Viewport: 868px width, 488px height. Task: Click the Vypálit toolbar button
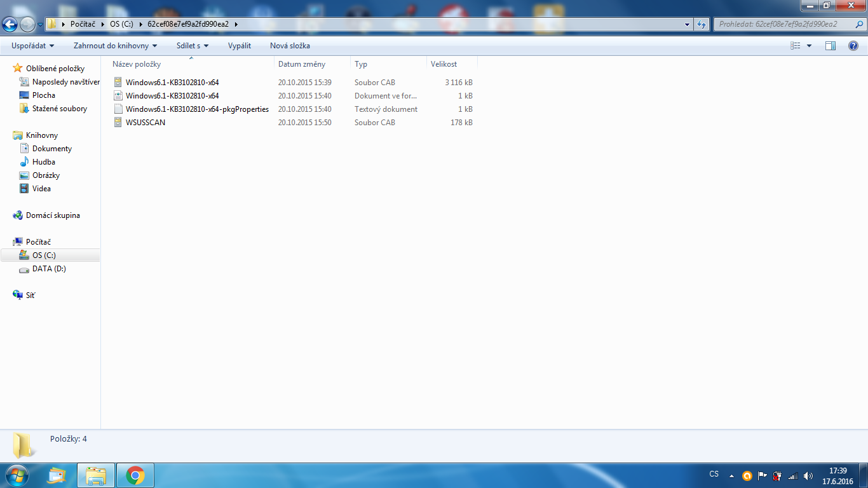click(x=240, y=46)
